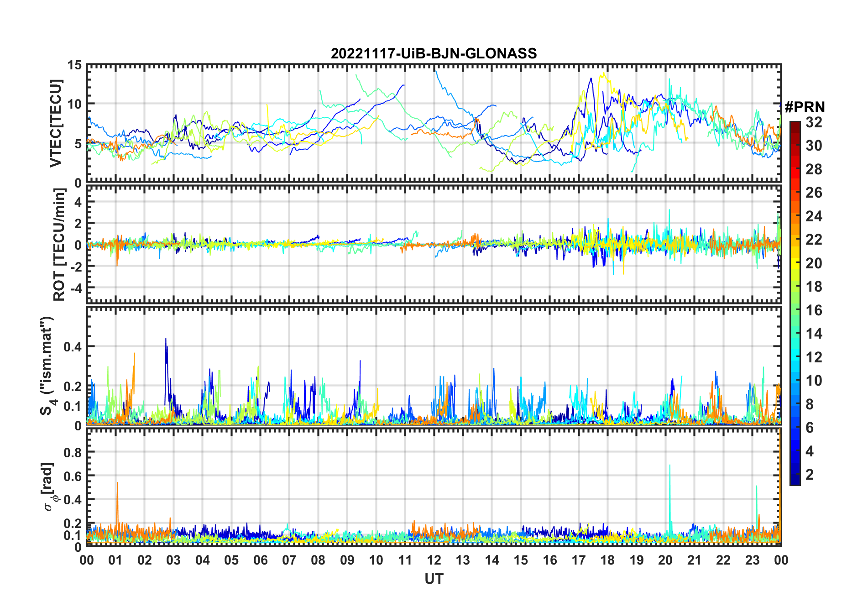This screenshot has height=607, width=868.
Task: Click VTEC y-axis tick label 15
Action: click(x=74, y=65)
